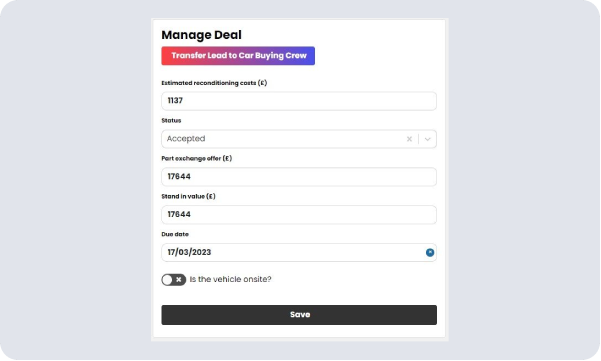Save the deal with the Save button
This screenshot has width=601, height=361.
point(299,315)
